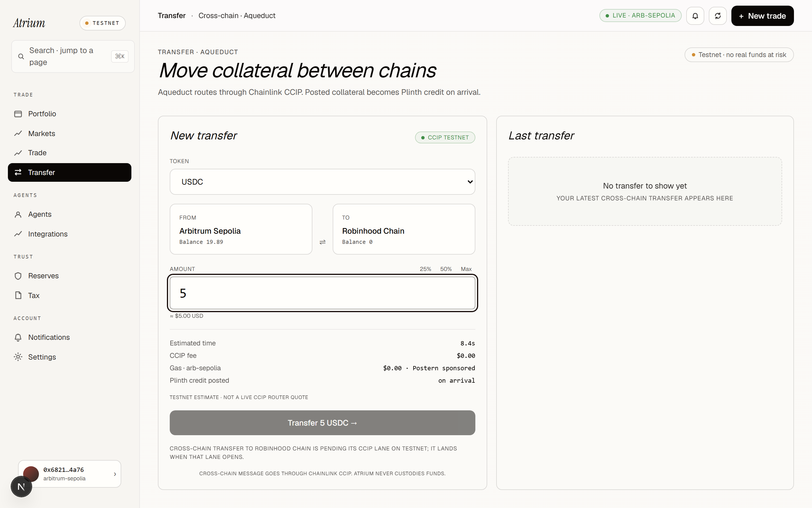Click the Portfolio sidebar icon
This screenshot has width=812, height=508.
pos(18,114)
